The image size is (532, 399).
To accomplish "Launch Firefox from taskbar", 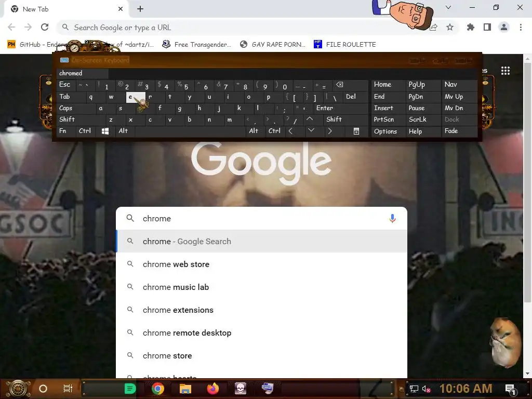I will coord(212,389).
